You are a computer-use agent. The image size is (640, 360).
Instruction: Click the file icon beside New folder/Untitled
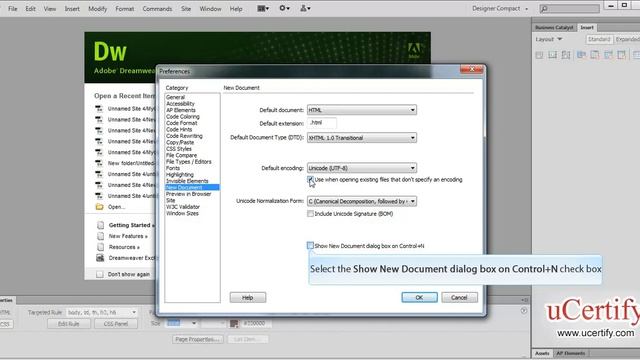pos(99,163)
